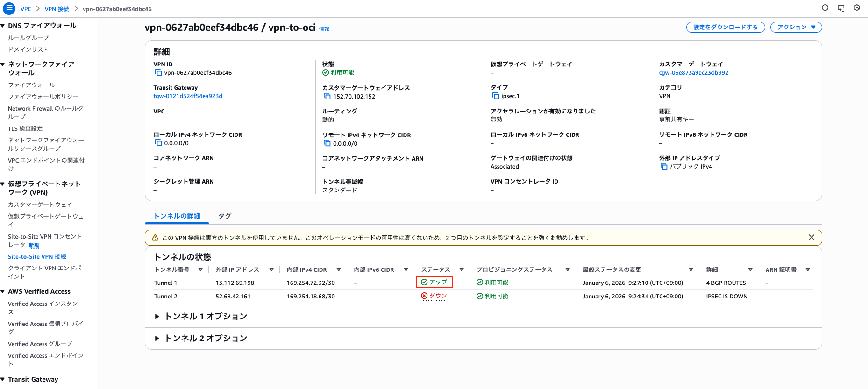Sort by プロビジョニングステータス column
Screen dimensions: 868x389
[568, 269]
